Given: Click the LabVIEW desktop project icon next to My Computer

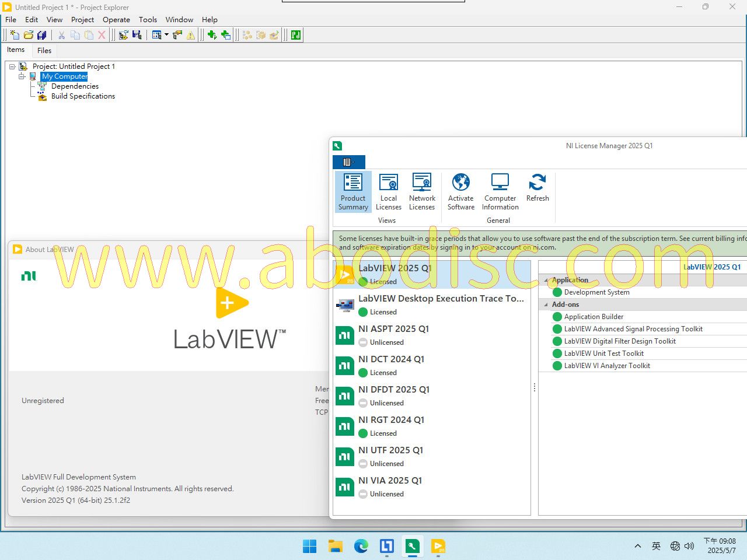Looking at the screenshot, I should 33,76.
